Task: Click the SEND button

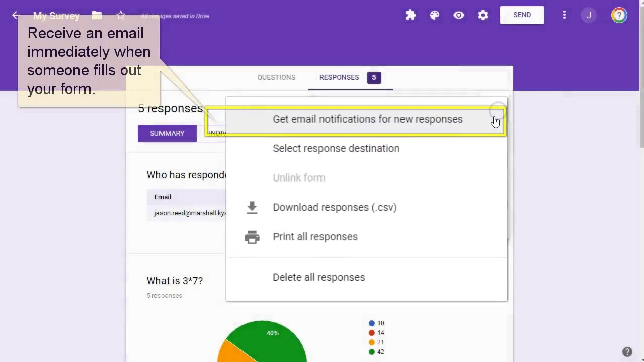Action: [x=522, y=15]
